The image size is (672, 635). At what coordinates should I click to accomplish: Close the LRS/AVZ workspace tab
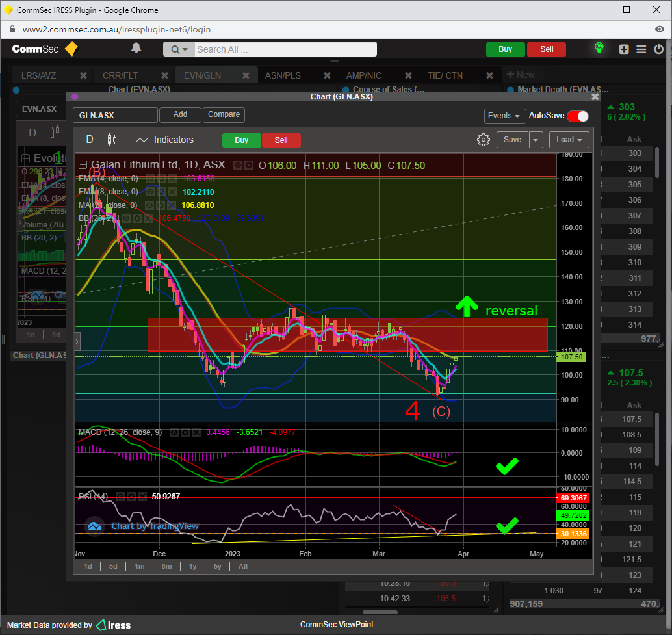click(x=84, y=75)
